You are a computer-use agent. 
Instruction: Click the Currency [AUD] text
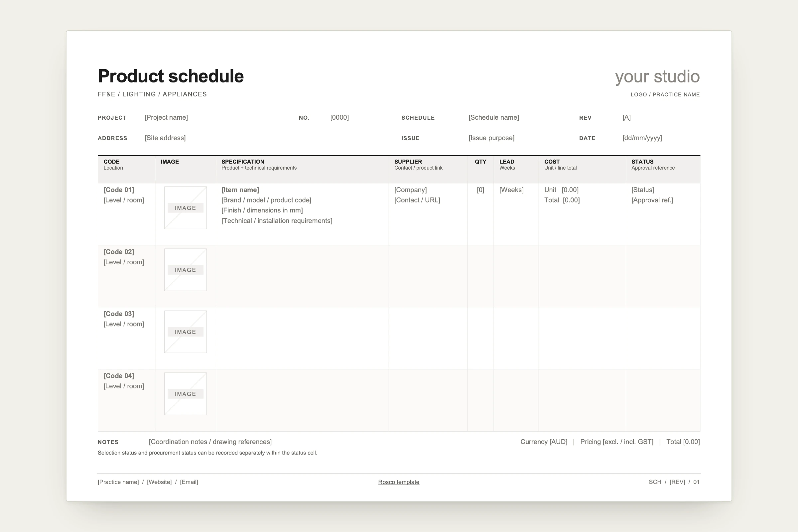point(544,442)
